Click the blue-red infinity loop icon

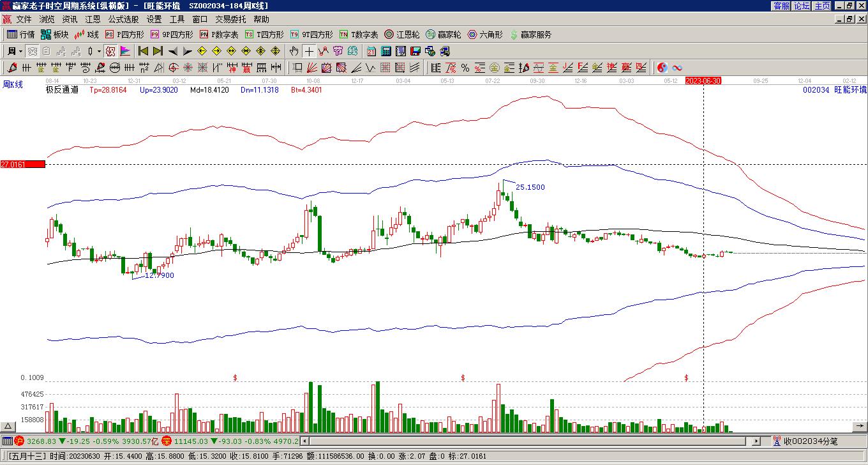tap(677, 68)
